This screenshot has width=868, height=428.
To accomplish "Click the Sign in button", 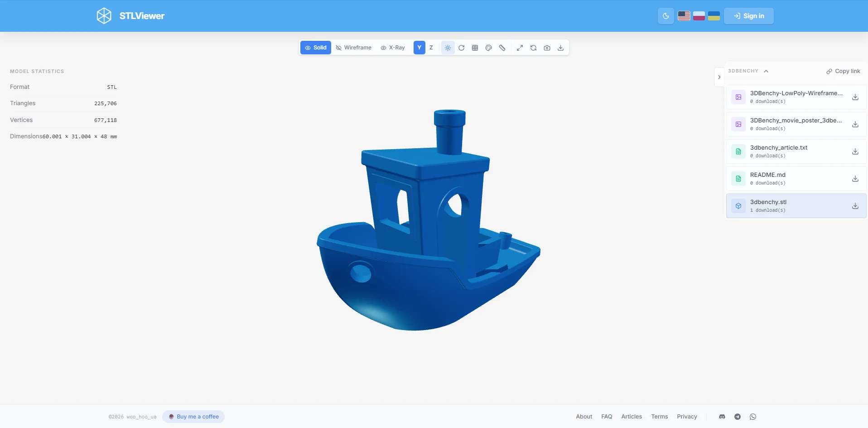I will click(x=749, y=16).
